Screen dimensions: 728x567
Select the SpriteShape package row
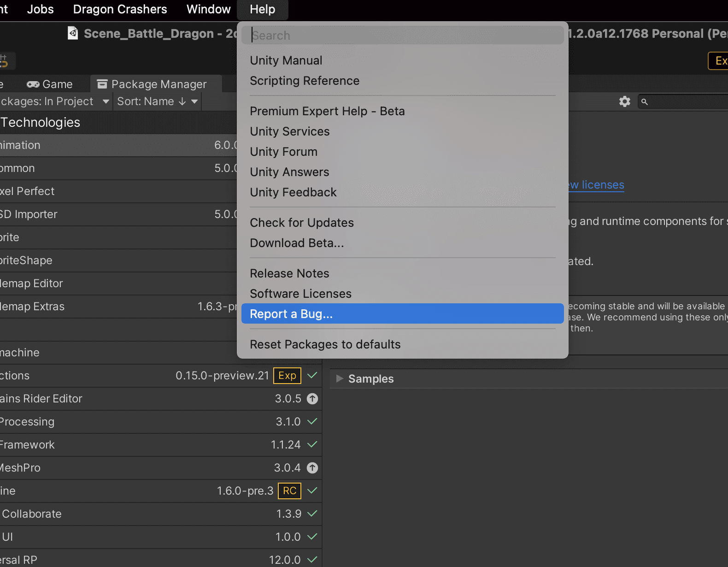(118, 260)
